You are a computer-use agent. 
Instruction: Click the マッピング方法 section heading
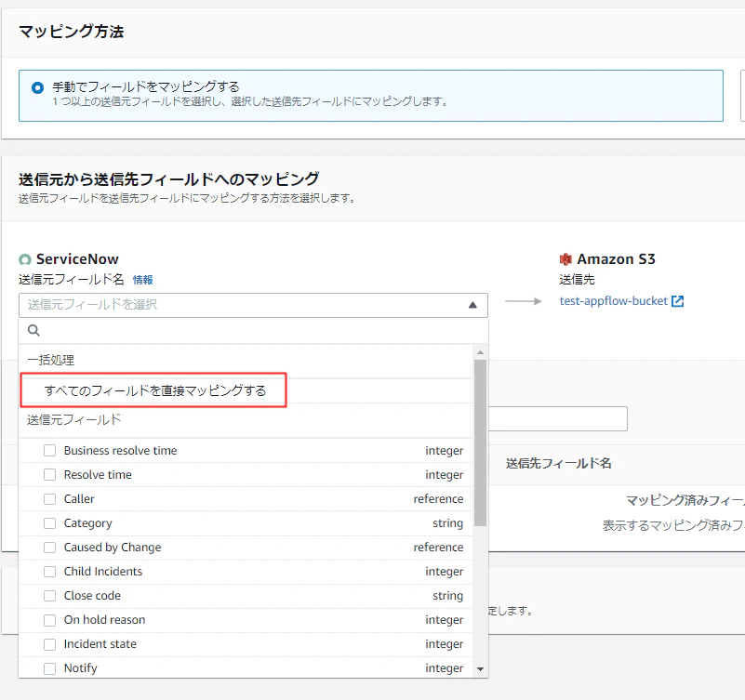tap(72, 32)
